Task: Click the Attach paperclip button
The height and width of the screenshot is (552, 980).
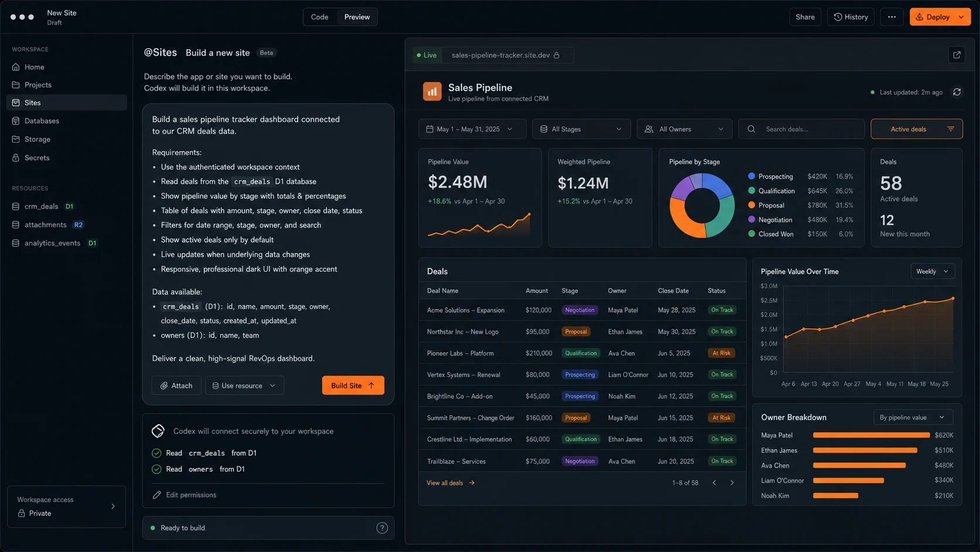Action: [176, 385]
